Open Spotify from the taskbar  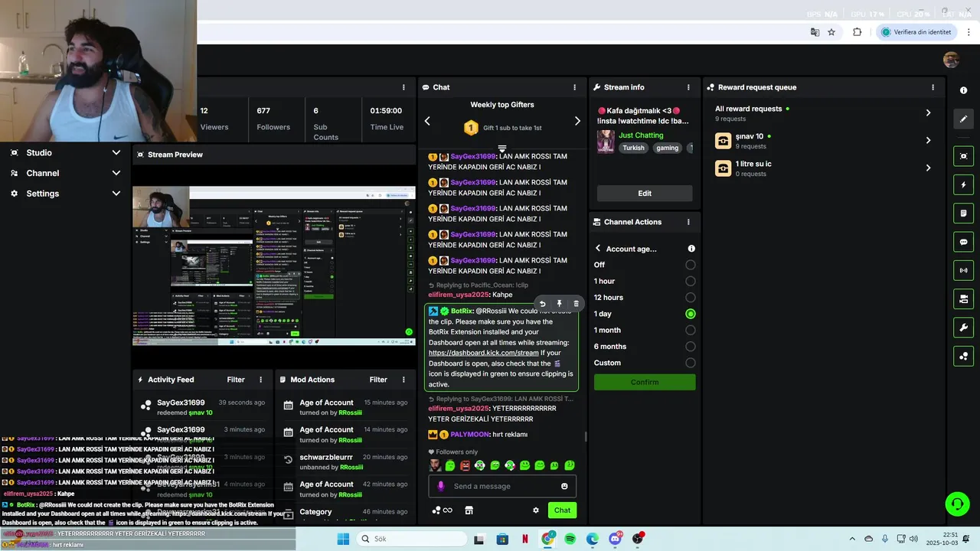[x=570, y=539]
